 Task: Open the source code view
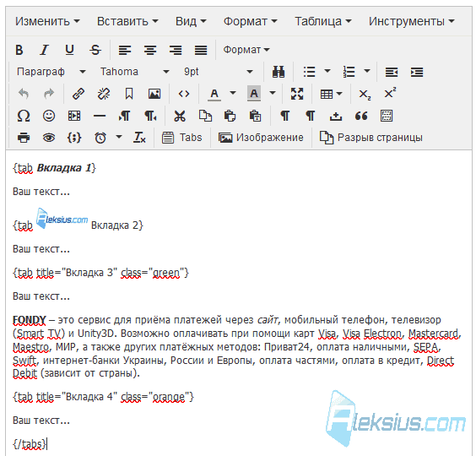click(x=184, y=94)
